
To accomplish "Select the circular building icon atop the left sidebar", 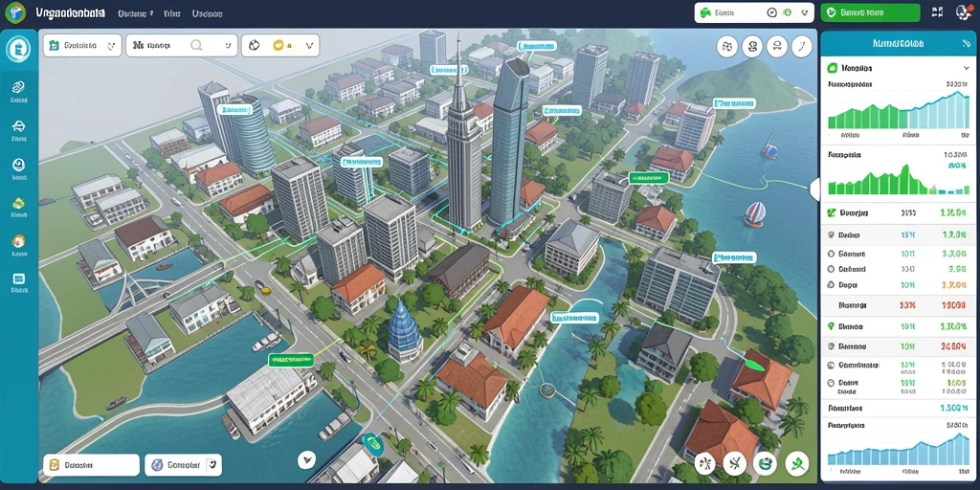I will 18,50.
